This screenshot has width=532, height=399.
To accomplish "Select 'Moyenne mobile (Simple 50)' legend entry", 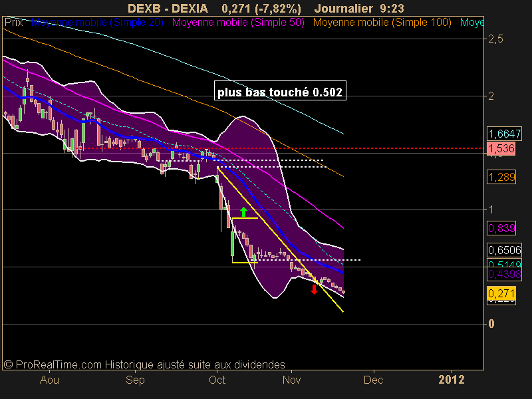I will click(x=238, y=23).
